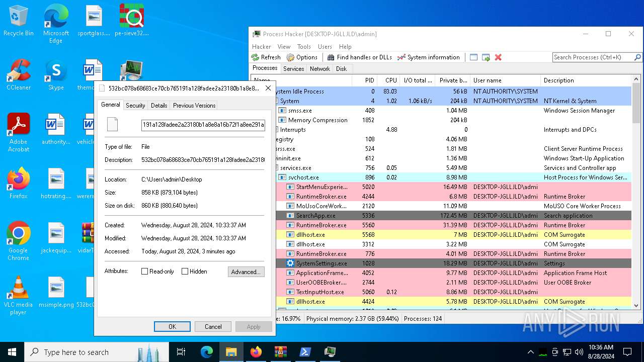
Task: Open System information window
Action: point(428,57)
